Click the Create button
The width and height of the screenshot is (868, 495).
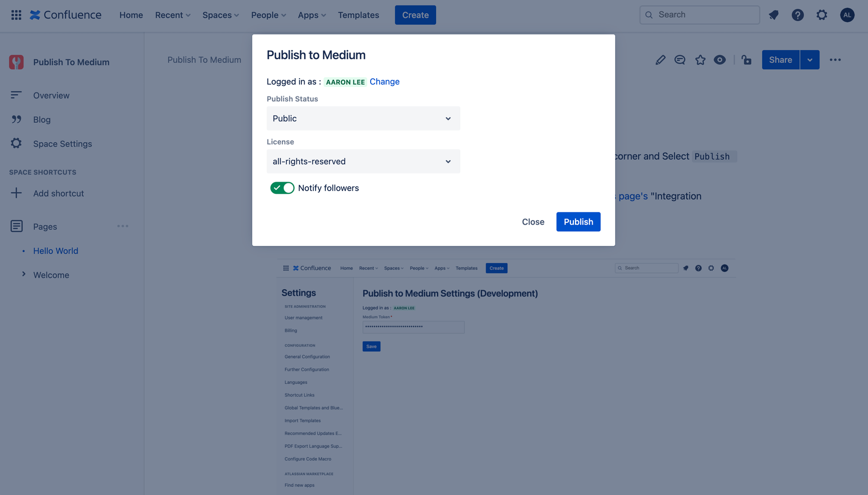(415, 15)
